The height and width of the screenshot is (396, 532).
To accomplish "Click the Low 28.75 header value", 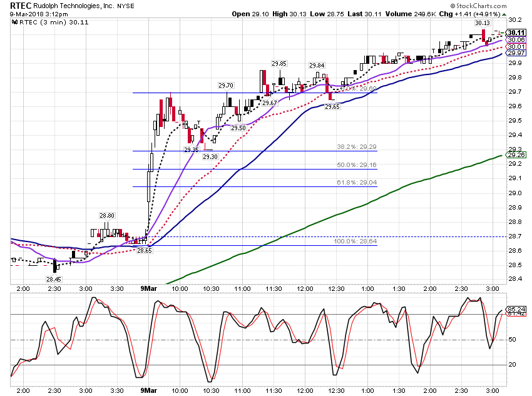I will click(x=327, y=14).
